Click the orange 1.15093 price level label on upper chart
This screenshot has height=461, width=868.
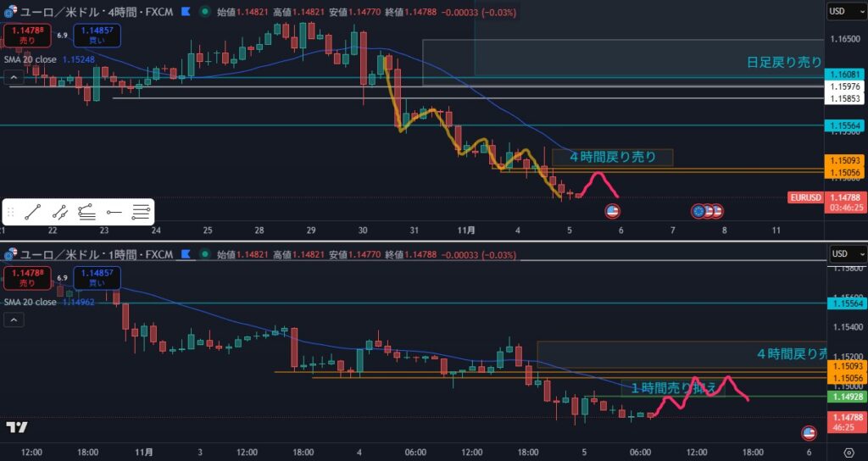coord(845,160)
